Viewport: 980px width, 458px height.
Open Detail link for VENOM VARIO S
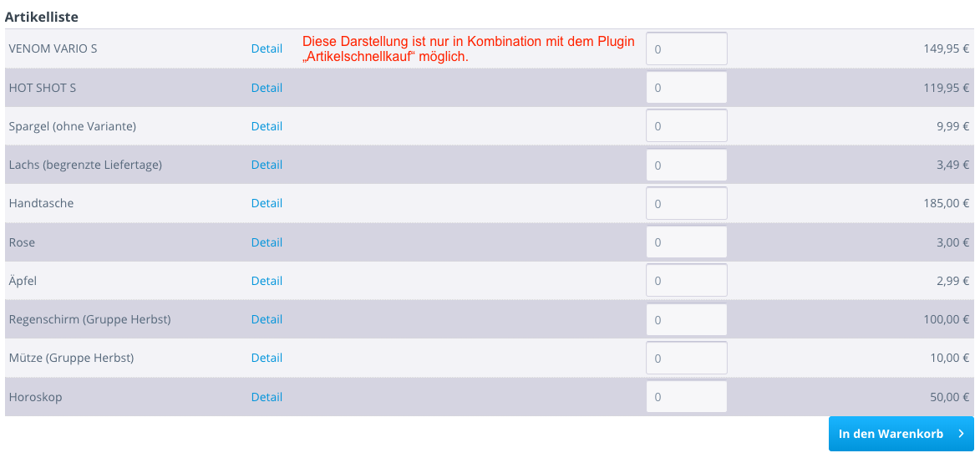coord(267,48)
